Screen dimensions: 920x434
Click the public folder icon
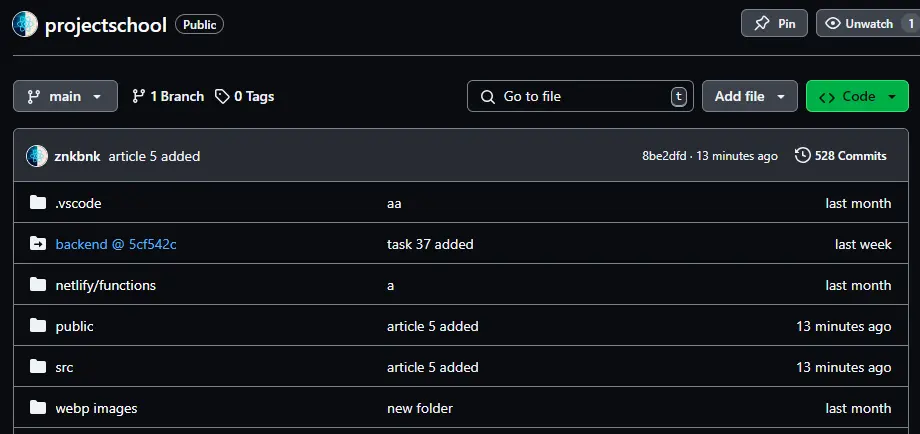38,326
